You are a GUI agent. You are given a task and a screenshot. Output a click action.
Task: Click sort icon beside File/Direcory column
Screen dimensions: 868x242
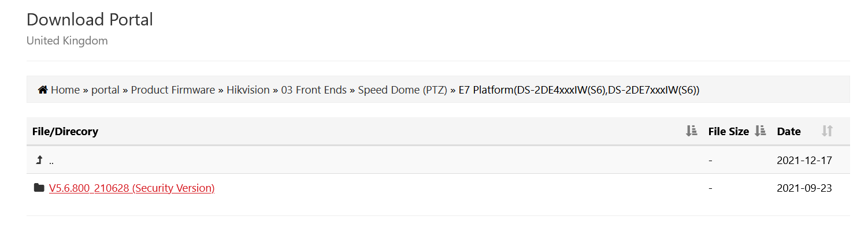(x=691, y=131)
